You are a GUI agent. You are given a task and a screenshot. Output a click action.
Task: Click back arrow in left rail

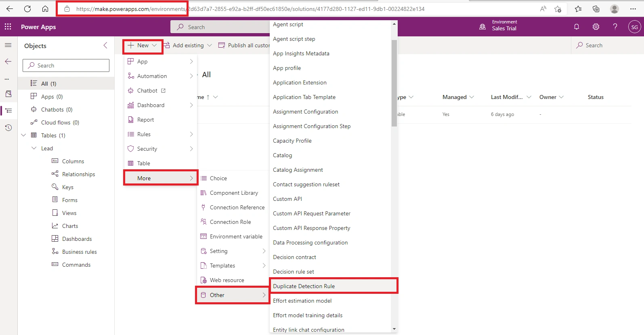coord(8,61)
